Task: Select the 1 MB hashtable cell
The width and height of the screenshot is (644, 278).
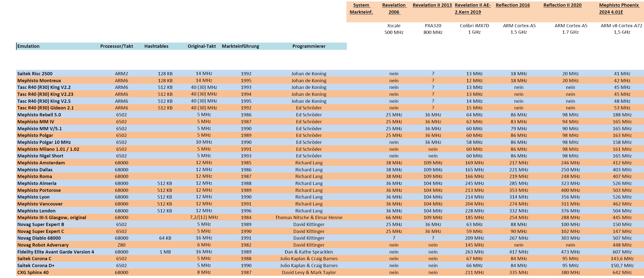Action: tap(165, 252)
